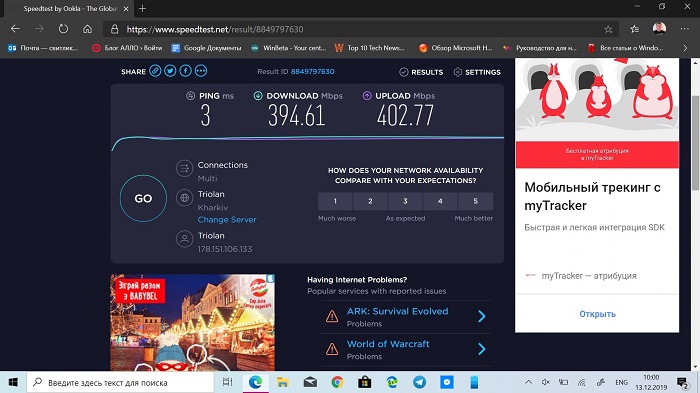This screenshot has width=700, height=393.
Task: Click Change Server link
Action: [227, 220]
